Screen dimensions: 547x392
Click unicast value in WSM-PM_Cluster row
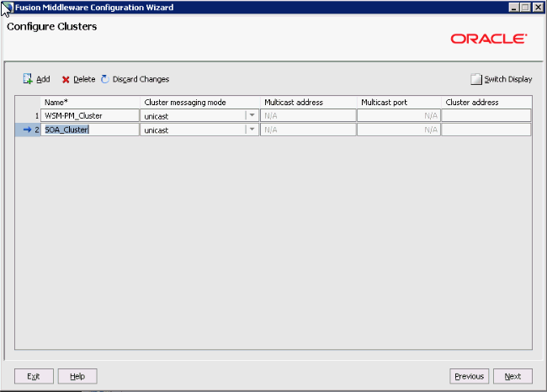(x=157, y=116)
